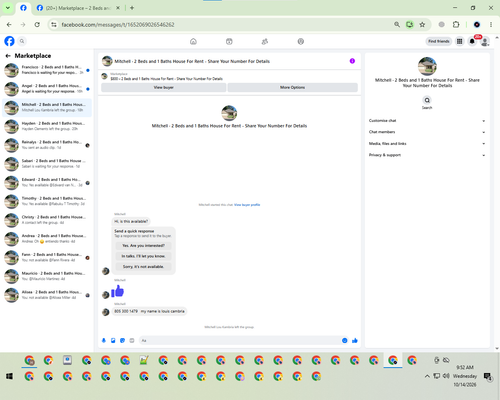Go to the Home feed icon
The height and width of the screenshot is (400, 500).
click(193, 41)
